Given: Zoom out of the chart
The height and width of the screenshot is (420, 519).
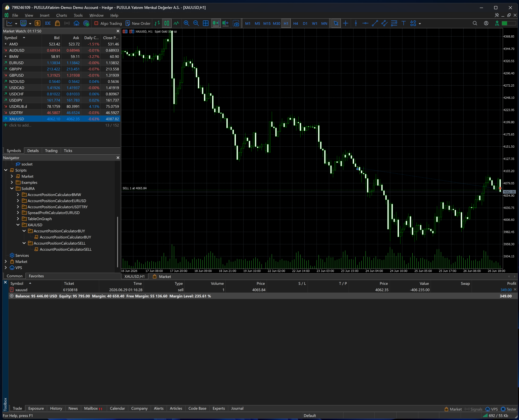Looking at the screenshot, I should click(x=196, y=23).
